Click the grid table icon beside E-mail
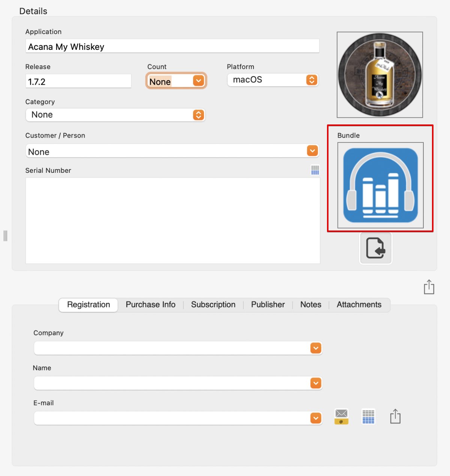Image resolution: width=450 pixels, height=476 pixels. (x=368, y=416)
